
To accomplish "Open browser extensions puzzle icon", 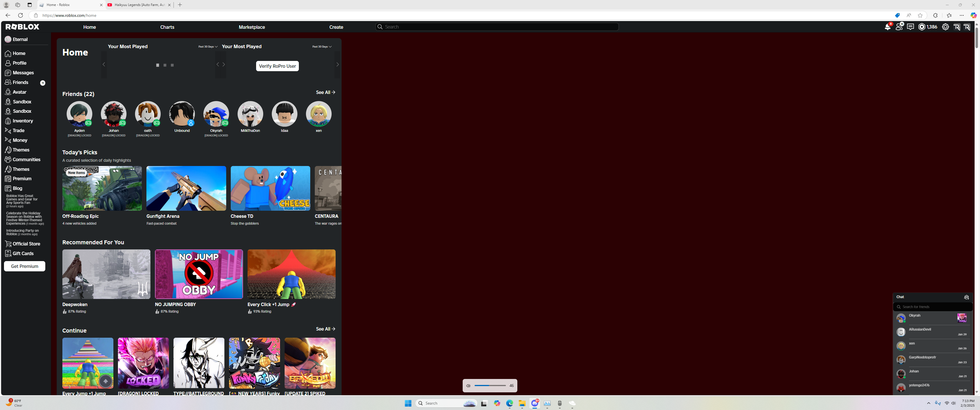I will pos(936,15).
